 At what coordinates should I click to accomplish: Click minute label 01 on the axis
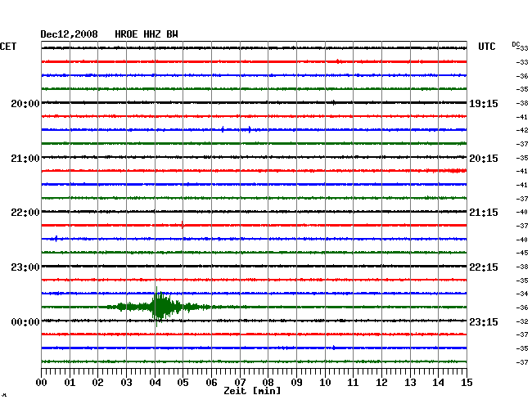(70, 383)
